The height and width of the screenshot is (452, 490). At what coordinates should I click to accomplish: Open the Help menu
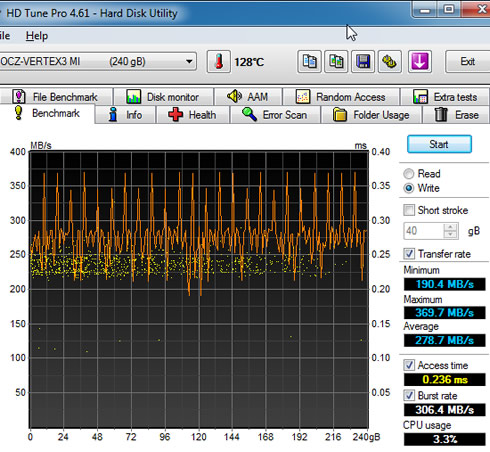pyautogui.click(x=37, y=36)
